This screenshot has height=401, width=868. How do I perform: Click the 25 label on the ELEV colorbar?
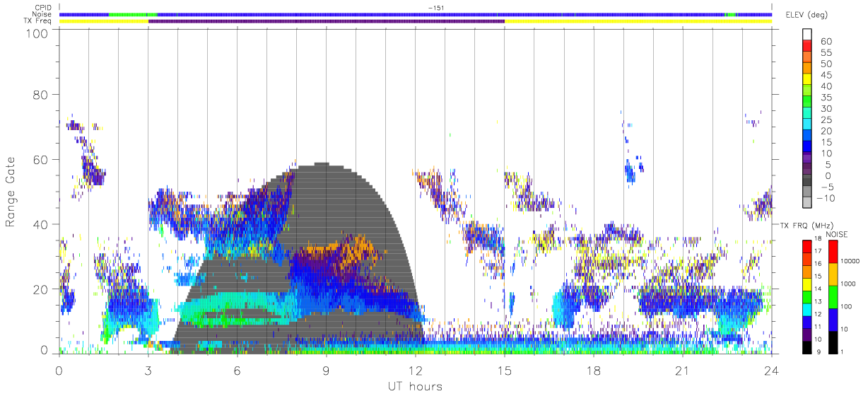(827, 120)
